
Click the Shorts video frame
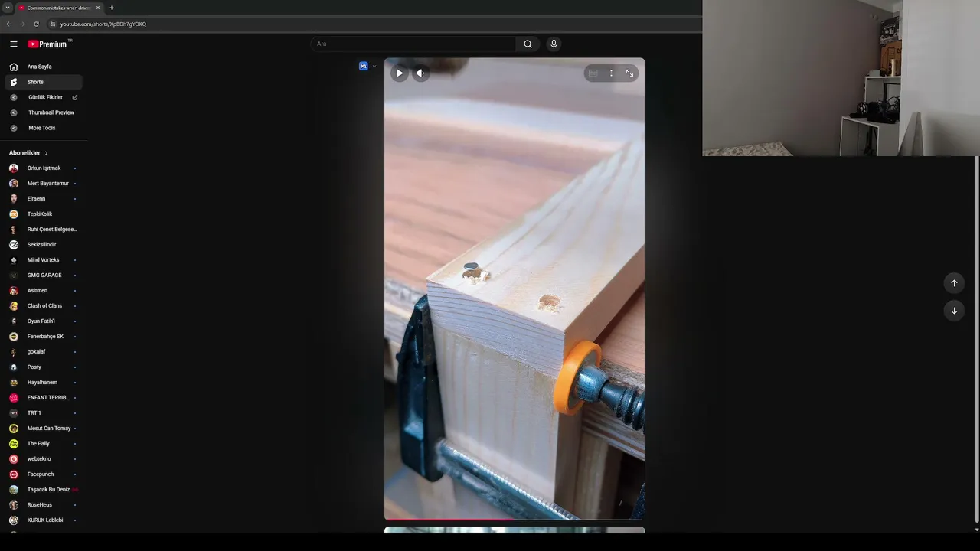click(514, 289)
